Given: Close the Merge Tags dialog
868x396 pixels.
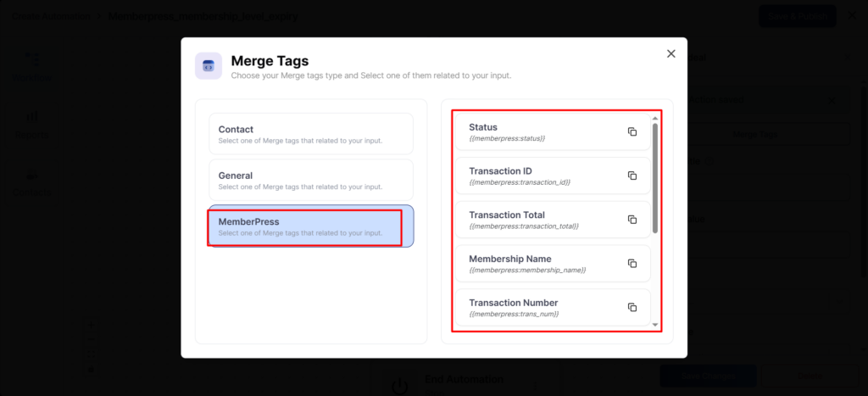Looking at the screenshot, I should click(x=670, y=53).
